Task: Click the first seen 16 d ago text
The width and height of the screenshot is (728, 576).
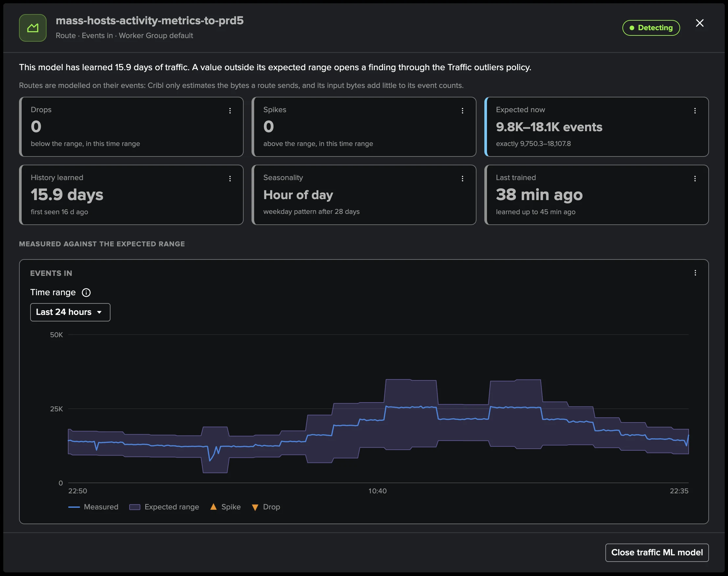Action: pyautogui.click(x=59, y=212)
